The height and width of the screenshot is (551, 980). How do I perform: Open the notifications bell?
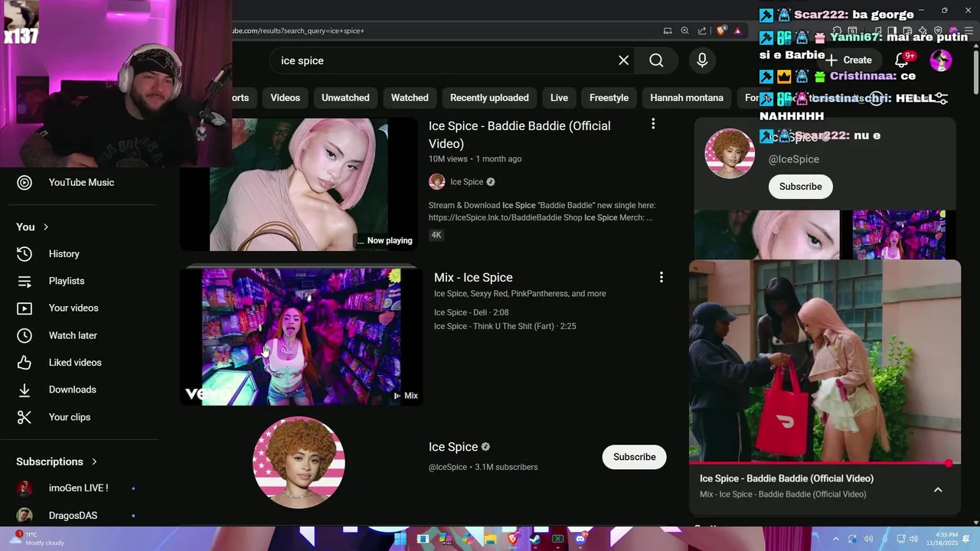[x=902, y=60]
